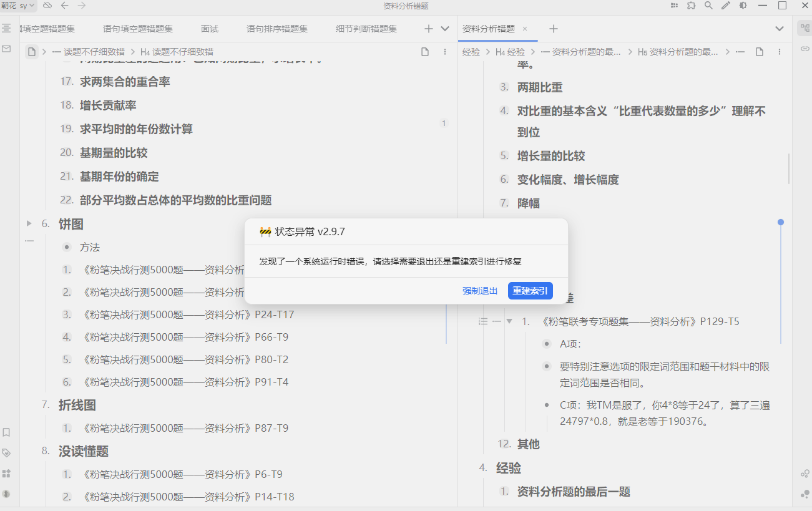Click the 两期比重 item in right pane
The image size is (812, 511).
[x=540, y=87]
